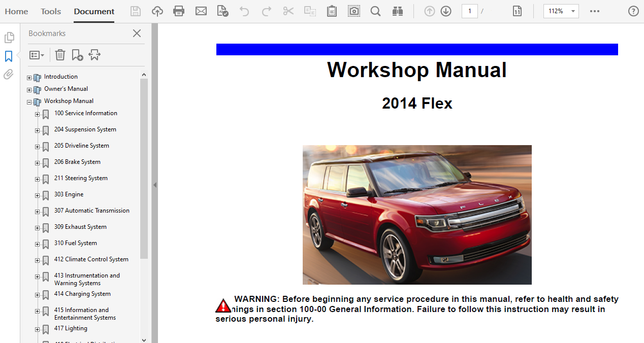This screenshot has width=644, height=343.
Task: Delete selected bookmark with trash icon
Action: [x=60, y=55]
